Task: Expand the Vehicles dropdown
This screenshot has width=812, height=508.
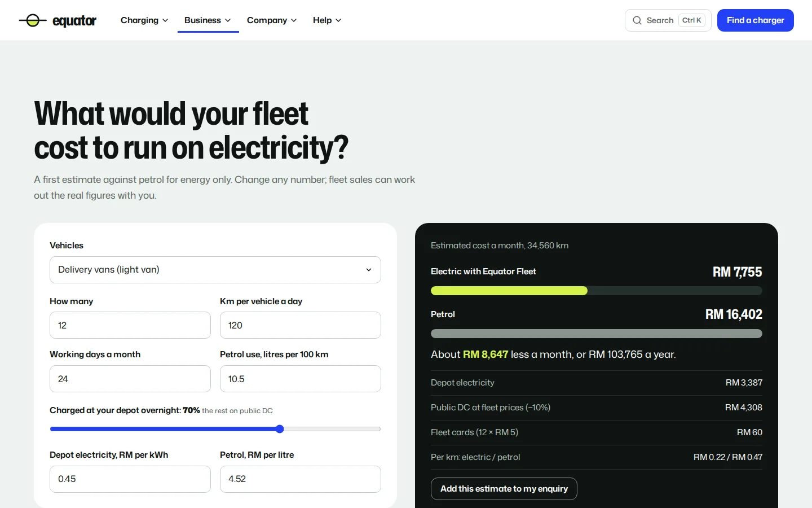Action: click(x=215, y=270)
